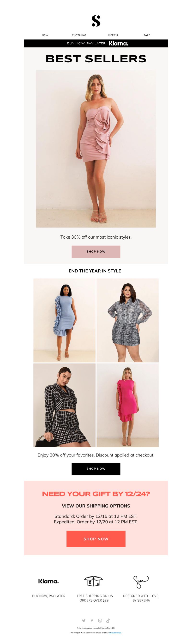Click the black SHOP NOW button

click(x=96, y=469)
